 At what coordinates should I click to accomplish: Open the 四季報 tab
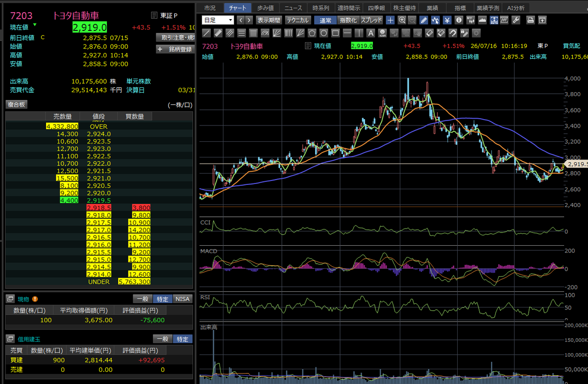pos(376,8)
